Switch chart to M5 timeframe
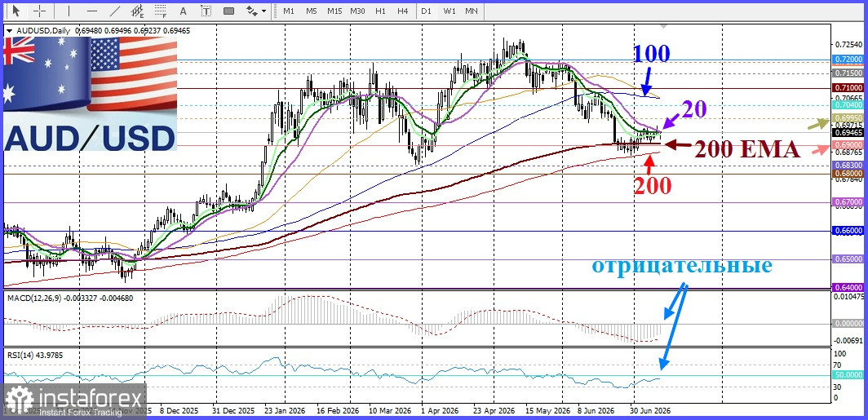868x420 pixels. tap(311, 11)
